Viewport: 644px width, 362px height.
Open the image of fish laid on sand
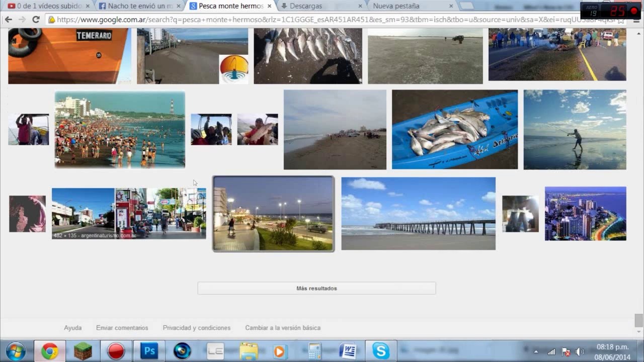[308, 56]
